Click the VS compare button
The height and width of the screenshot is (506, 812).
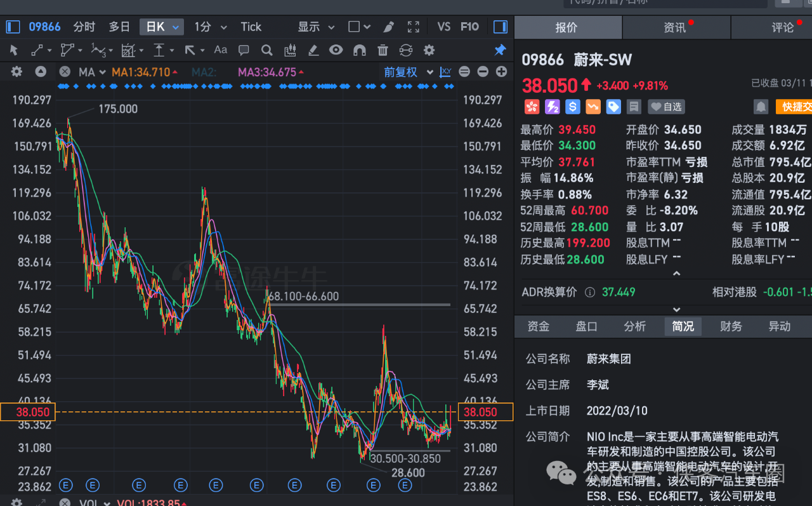tap(444, 27)
